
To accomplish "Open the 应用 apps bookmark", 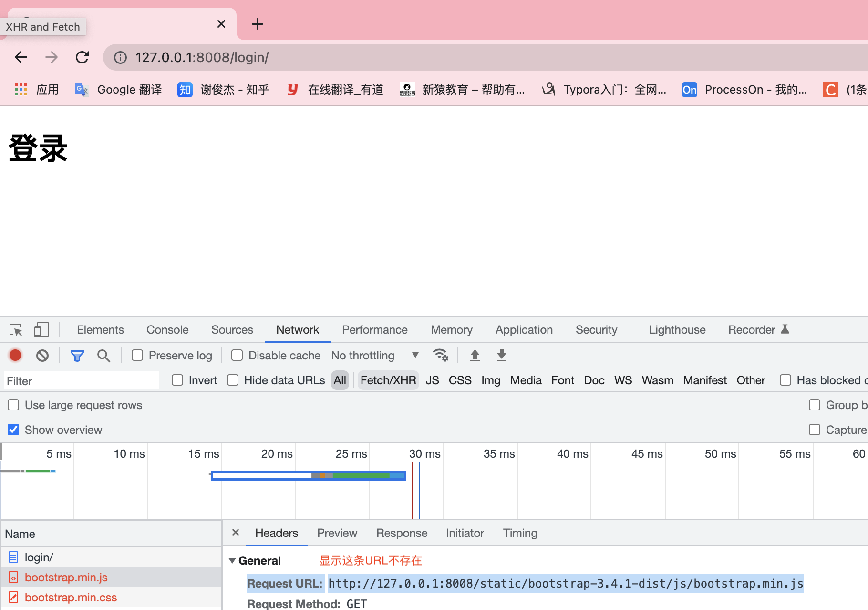I will click(37, 89).
